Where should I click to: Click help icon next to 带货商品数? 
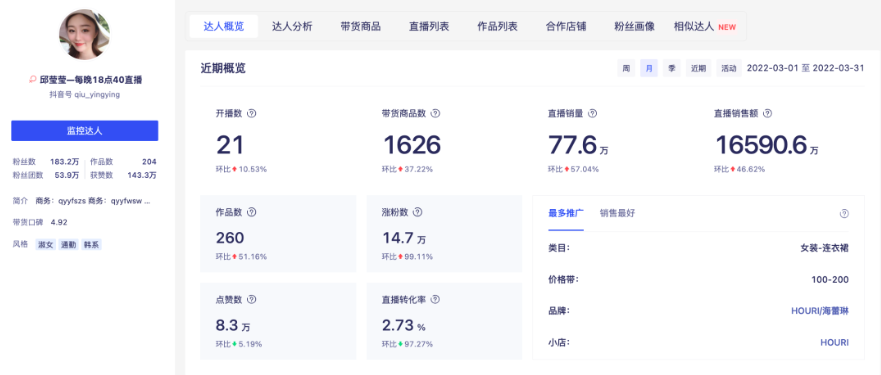pos(435,113)
